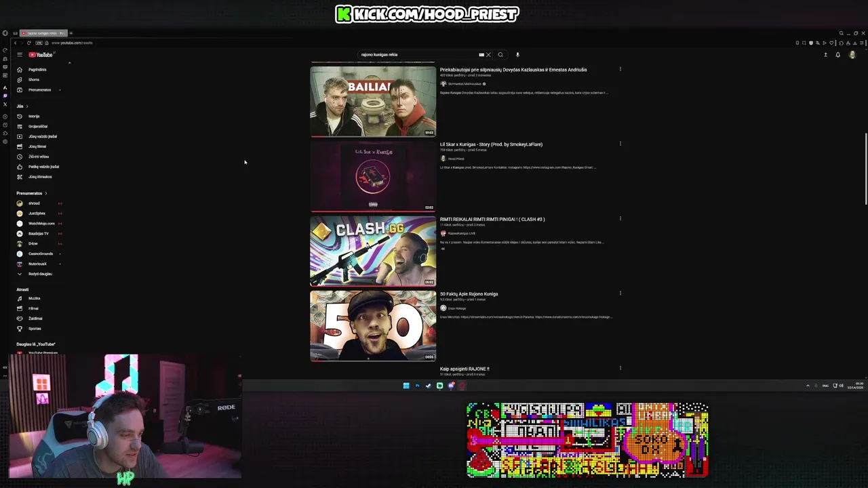
Task: Open title Priekabiautojai prie silpniausių
Action: (513, 70)
